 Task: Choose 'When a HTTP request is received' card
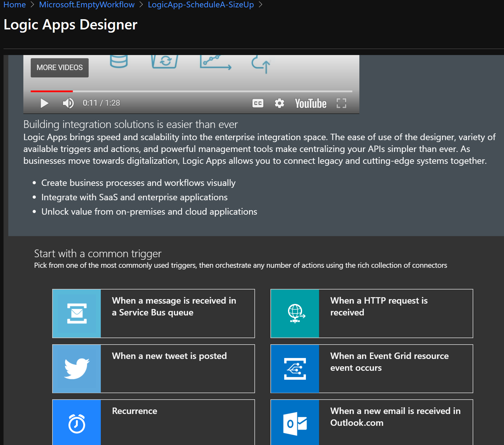(x=372, y=314)
